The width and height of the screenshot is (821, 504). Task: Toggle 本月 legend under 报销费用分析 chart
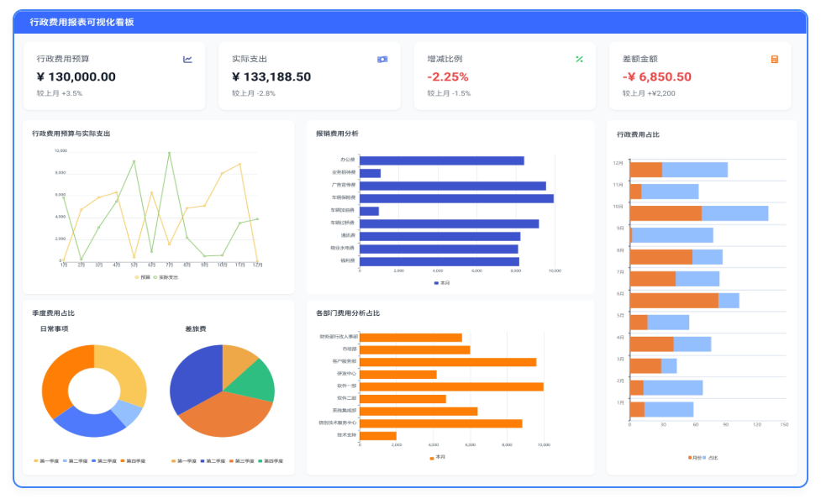pyautogui.click(x=442, y=283)
